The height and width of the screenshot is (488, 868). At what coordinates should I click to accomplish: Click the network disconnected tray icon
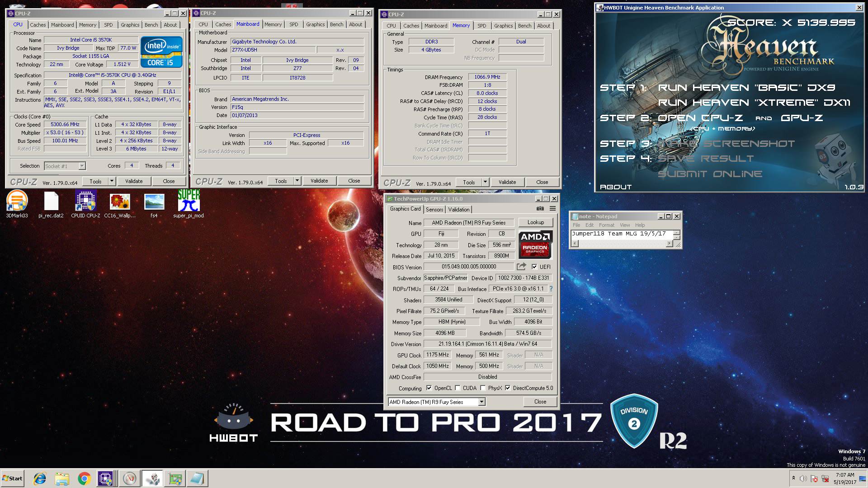(826, 479)
